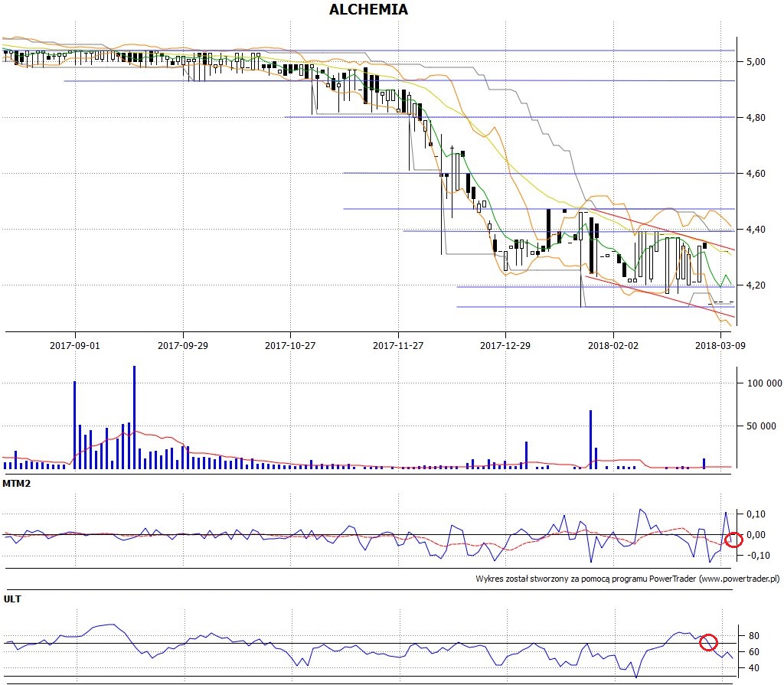Click the 50 000 volume axis label

tap(762, 426)
